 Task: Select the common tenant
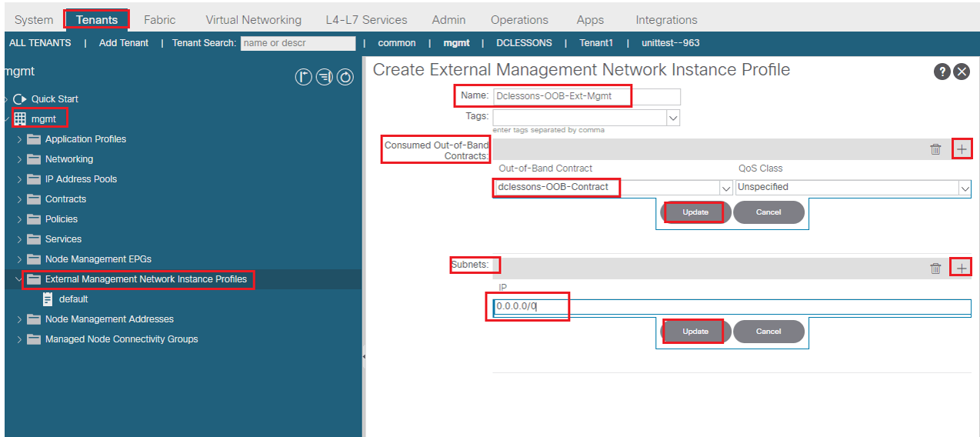click(x=397, y=43)
